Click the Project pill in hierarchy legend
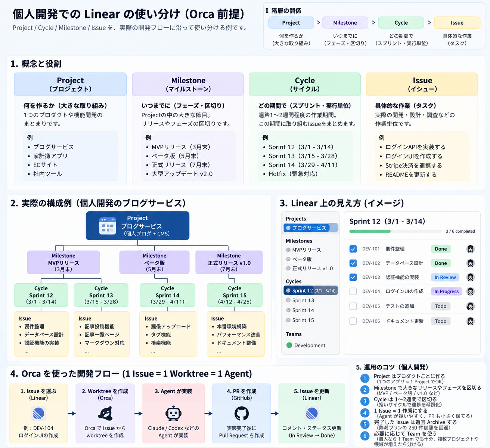Viewport: 490px width, 448px height. click(291, 23)
